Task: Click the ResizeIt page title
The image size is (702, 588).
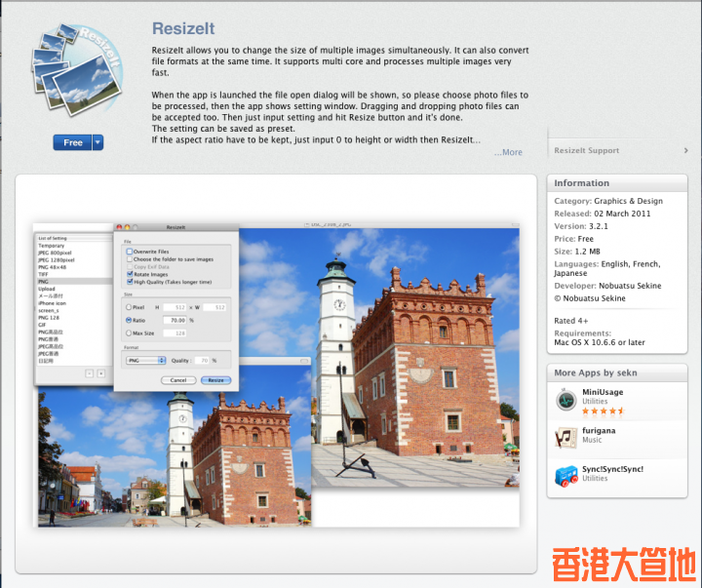Action: 183,28
